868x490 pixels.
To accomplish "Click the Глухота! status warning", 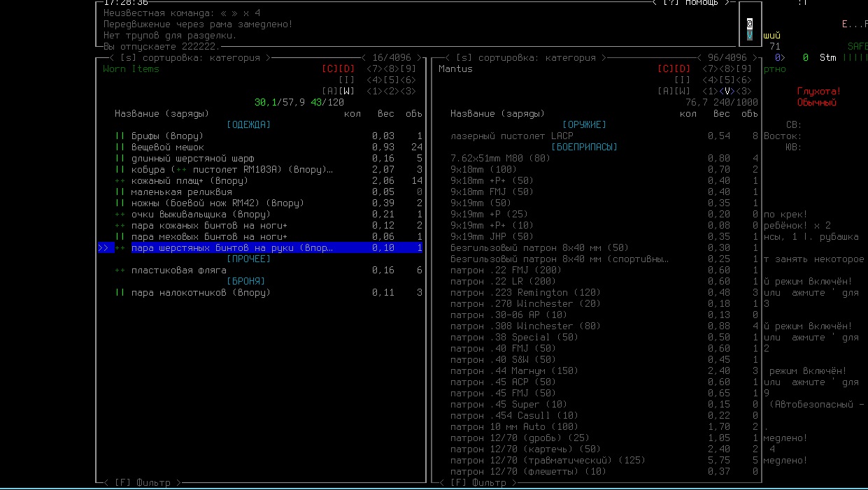I will [x=818, y=92].
